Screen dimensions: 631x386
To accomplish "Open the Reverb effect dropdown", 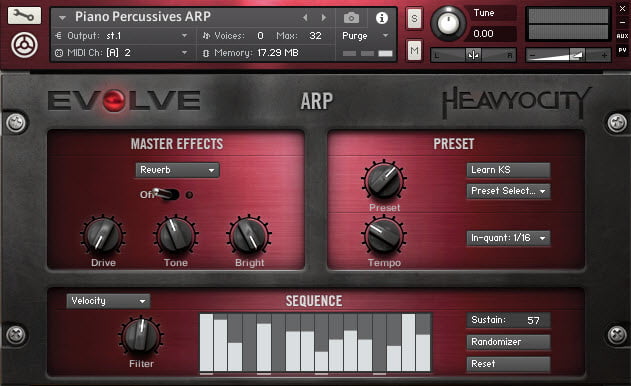I will pyautogui.click(x=177, y=170).
